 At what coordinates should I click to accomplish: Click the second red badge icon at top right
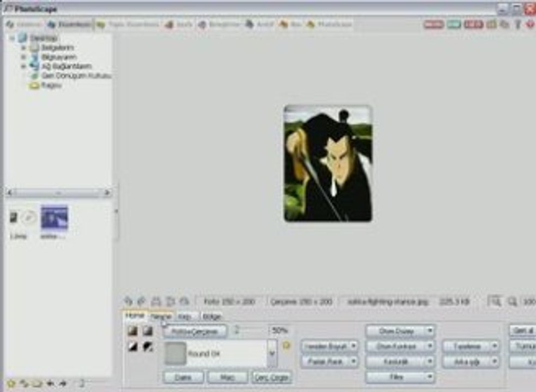point(473,24)
